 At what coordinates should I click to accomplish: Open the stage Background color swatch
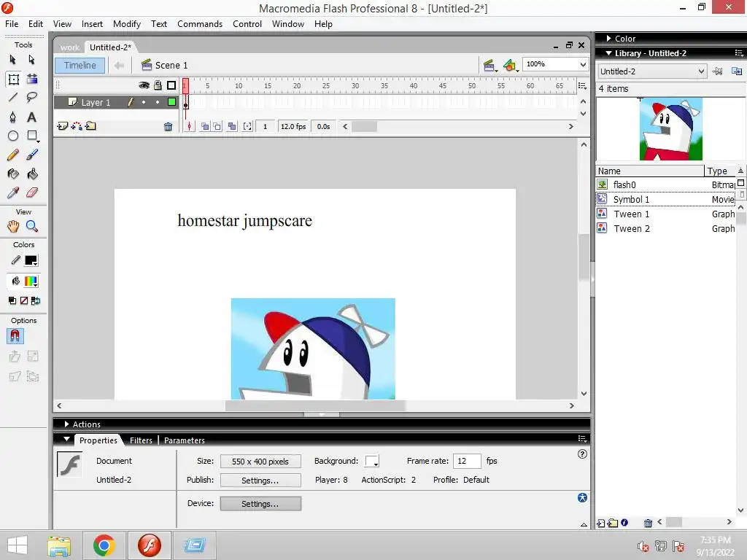coord(372,462)
